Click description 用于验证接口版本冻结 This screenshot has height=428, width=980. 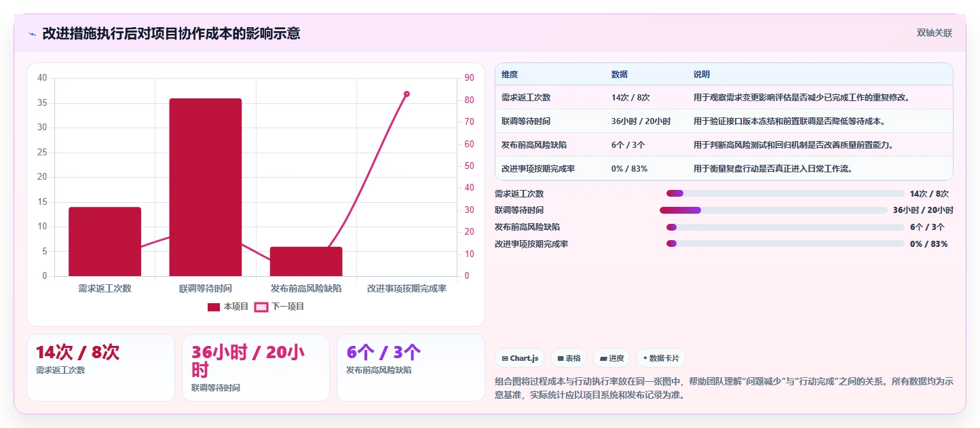pos(789,121)
